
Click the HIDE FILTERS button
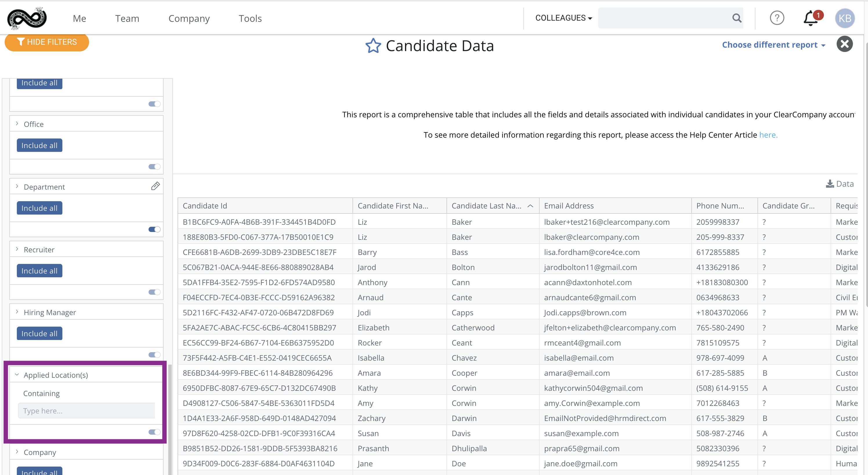[47, 42]
